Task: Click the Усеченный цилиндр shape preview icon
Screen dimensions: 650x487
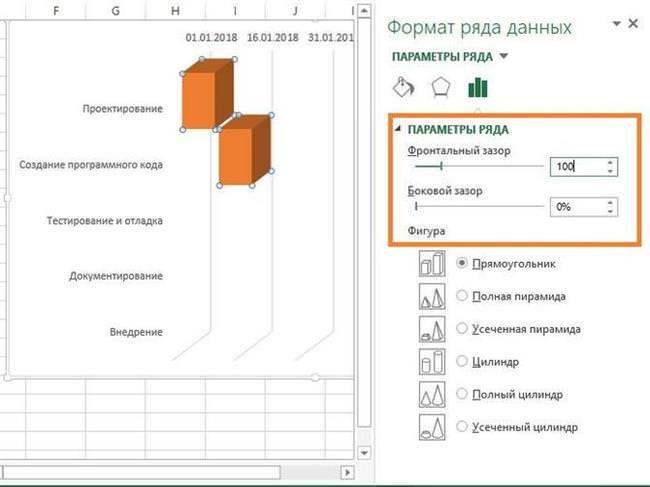Action: tap(432, 427)
